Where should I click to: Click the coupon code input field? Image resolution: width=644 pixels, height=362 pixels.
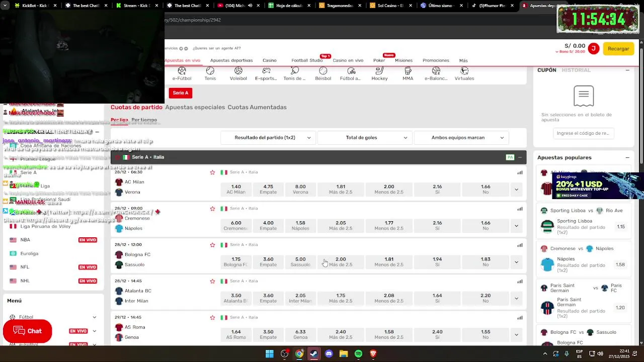[x=583, y=133]
